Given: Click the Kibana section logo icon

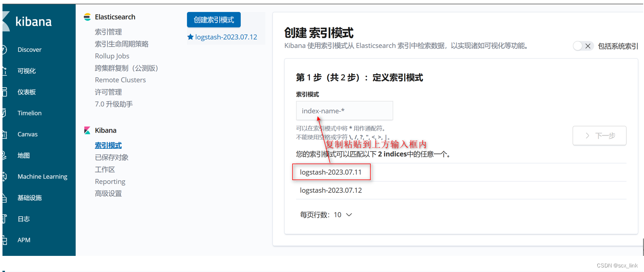Looking at the screenshot, I should tap(87, 130).
